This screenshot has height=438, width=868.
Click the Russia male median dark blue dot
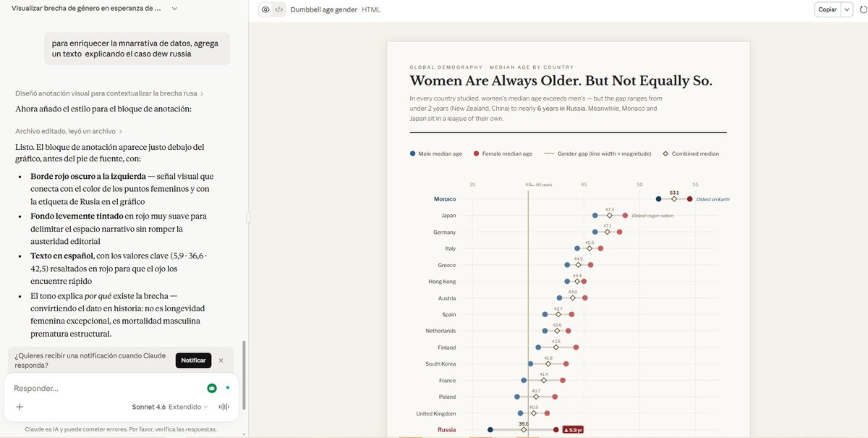[490, 430]
